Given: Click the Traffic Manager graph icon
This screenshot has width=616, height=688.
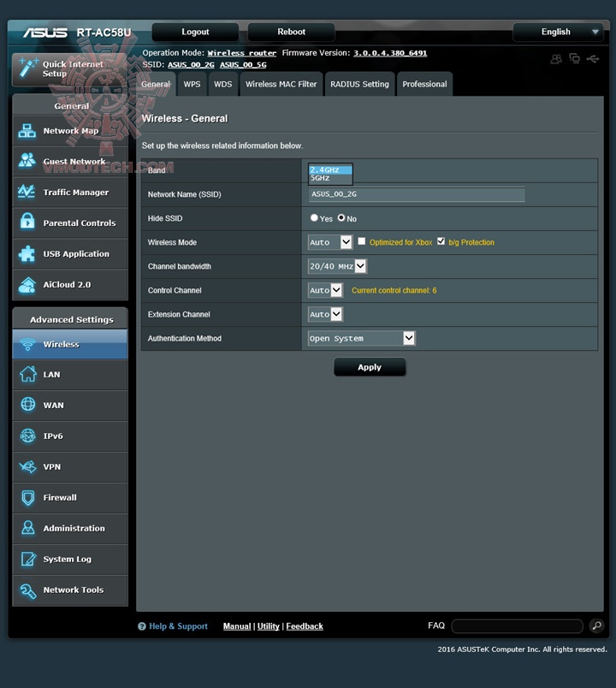Looking at the screenshot, I should [x=27, y=192].
